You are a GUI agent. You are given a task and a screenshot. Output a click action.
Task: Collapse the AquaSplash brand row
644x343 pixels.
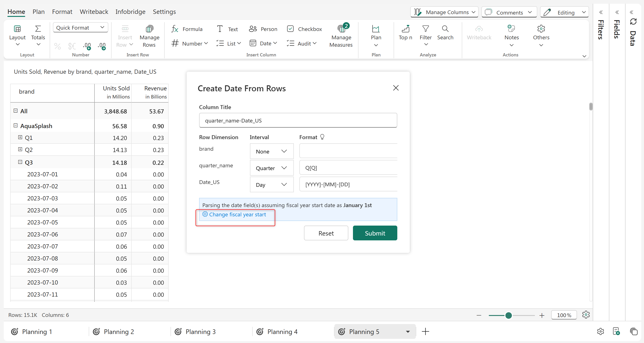[15, 126]
